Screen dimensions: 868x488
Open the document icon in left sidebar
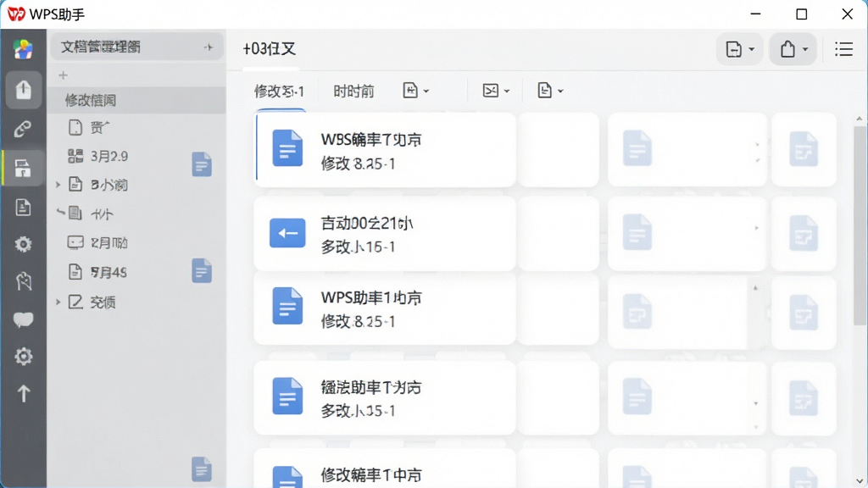coord(23,207)
